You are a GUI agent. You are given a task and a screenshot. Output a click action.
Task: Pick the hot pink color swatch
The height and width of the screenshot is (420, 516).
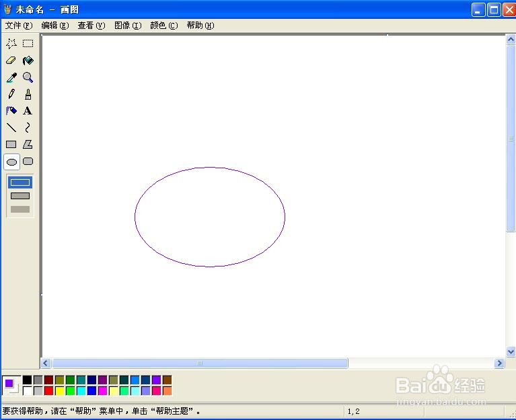pyautogui.click(x=156, y=390)
